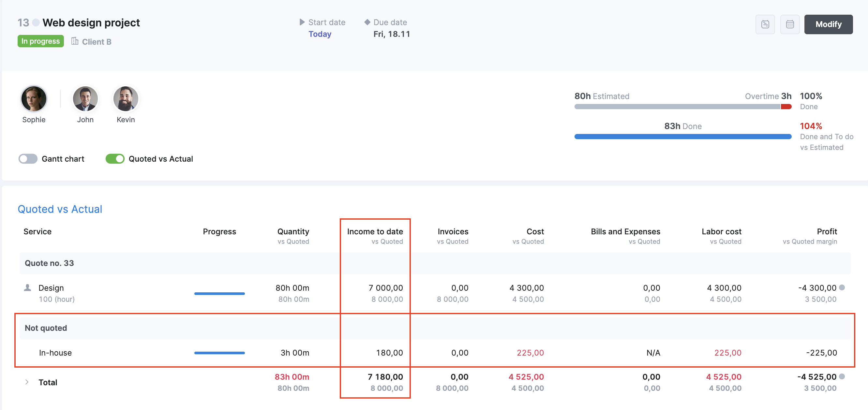Select the Today start date

pyautogui.click(x=320, y=34)
